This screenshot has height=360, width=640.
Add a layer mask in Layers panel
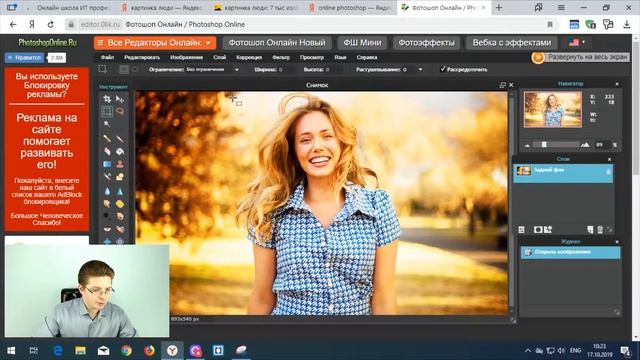[x=538, y=230]
